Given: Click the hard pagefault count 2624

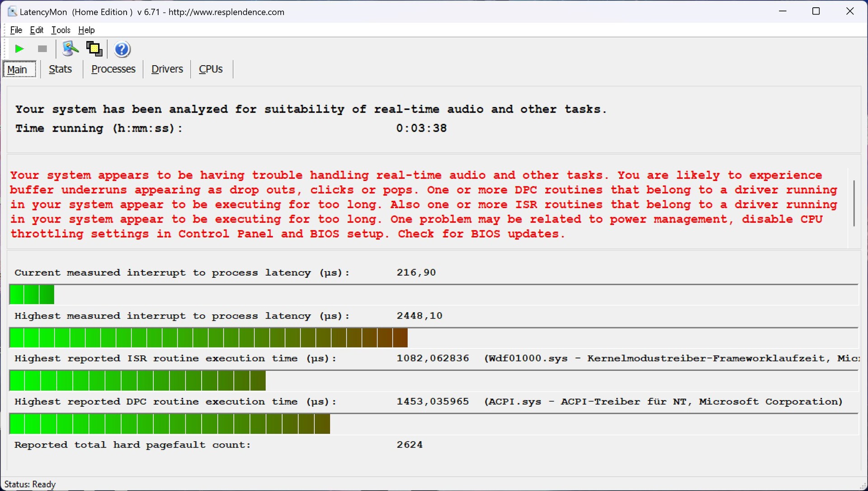Looking at the screenshot, I should pos(410,445).
